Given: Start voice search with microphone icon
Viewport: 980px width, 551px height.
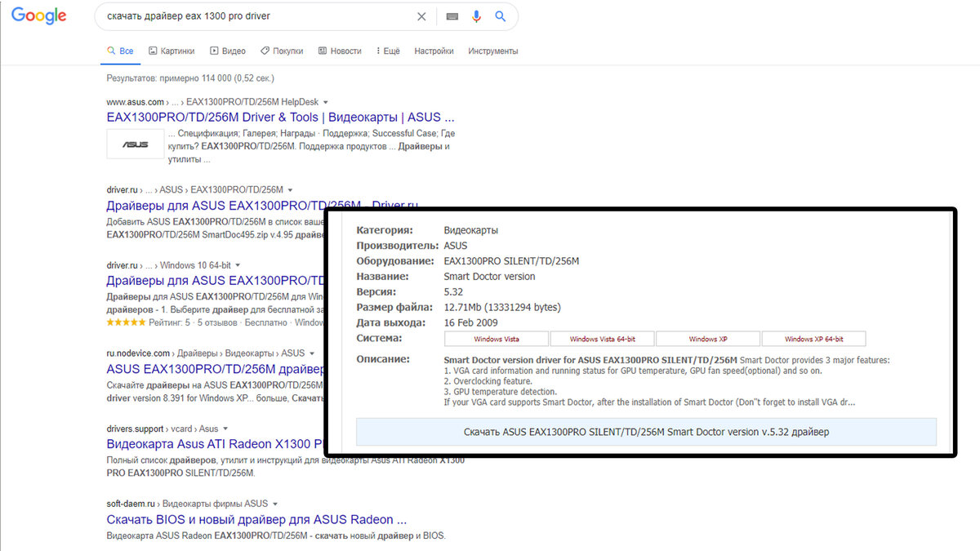Looking at the screenshot, I should tap(476, 16).
